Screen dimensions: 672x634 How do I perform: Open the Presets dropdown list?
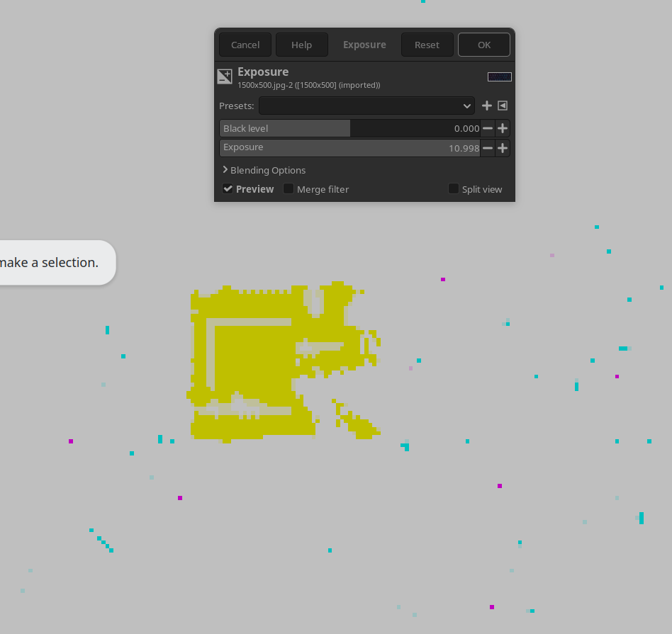point(366,106)
